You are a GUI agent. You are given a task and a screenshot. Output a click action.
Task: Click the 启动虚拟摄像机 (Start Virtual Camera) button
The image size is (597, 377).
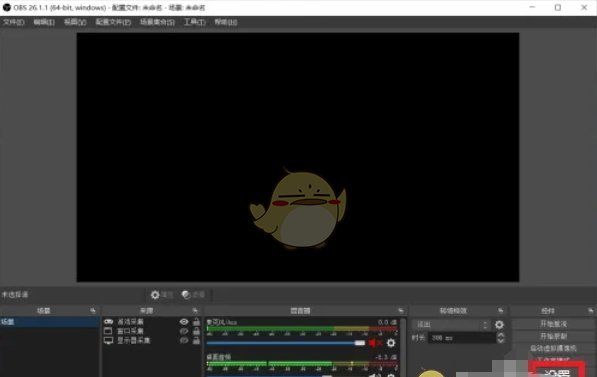pos(553,348)
